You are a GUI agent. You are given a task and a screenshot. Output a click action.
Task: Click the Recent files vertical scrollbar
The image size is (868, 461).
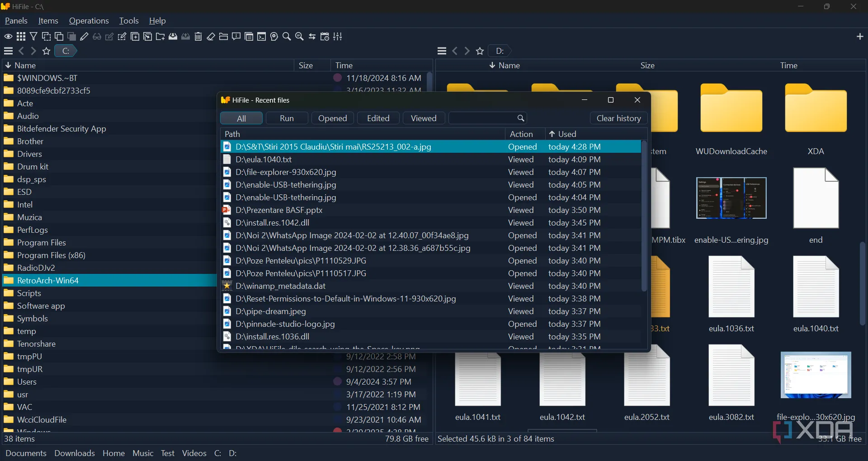[x=644, y=216]
